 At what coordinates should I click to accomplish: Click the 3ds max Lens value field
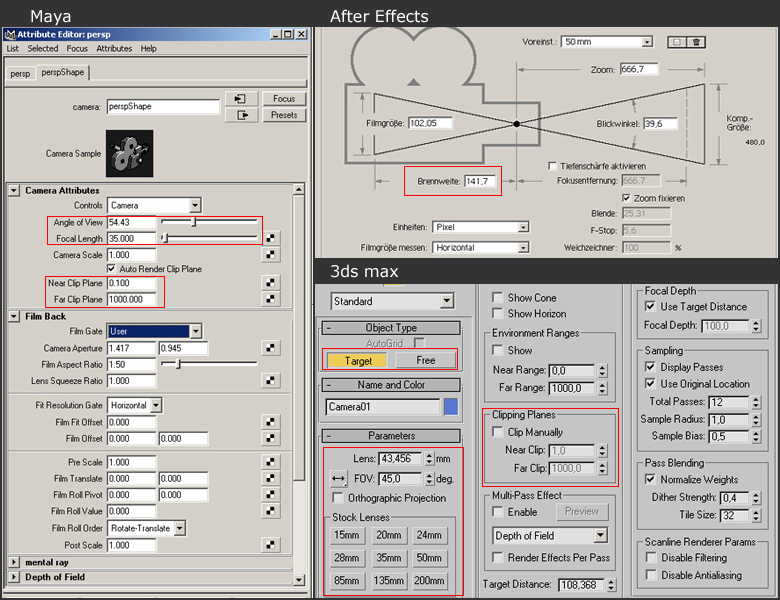[x=399, y=458]
